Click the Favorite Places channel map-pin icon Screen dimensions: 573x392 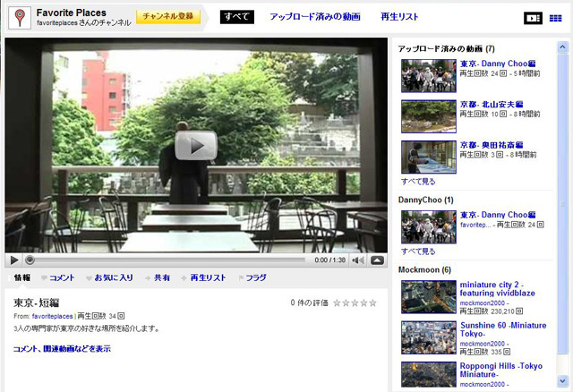pos(18,17)
